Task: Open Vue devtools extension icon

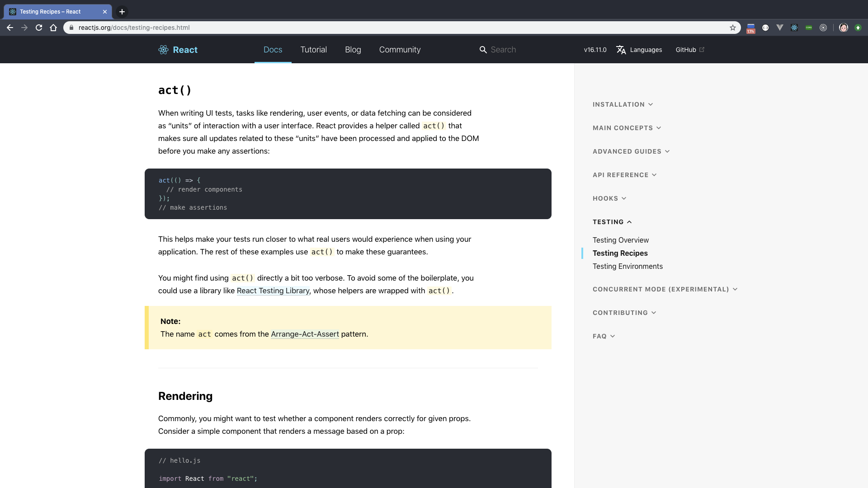Action: click(780, 28)
